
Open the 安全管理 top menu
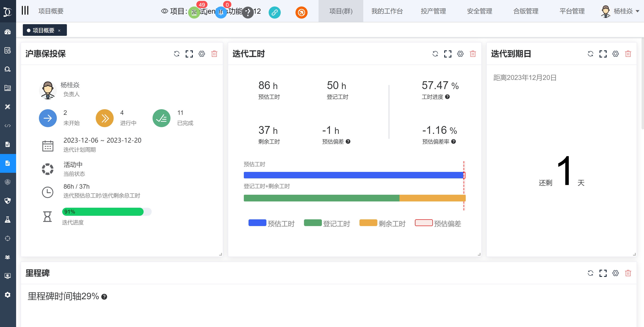[479, 11]
